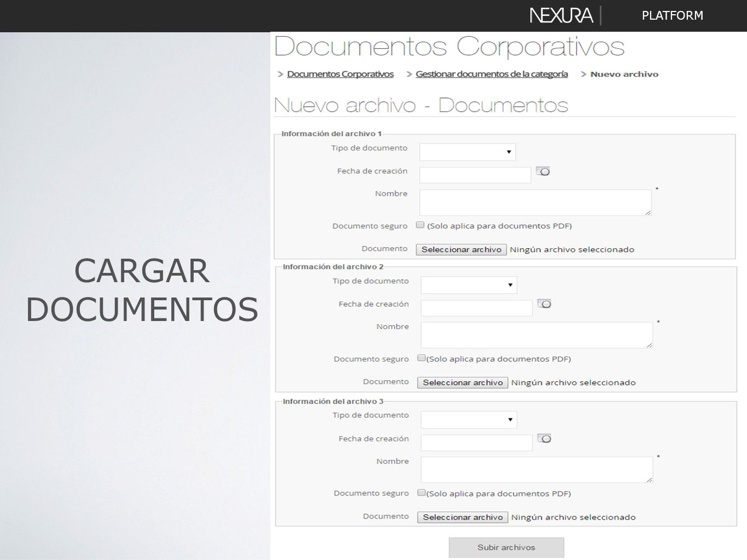Open Gestionar documentos de la categoría breadcrumb
Screen dimensions: 747x560
(x=491, y=74)
